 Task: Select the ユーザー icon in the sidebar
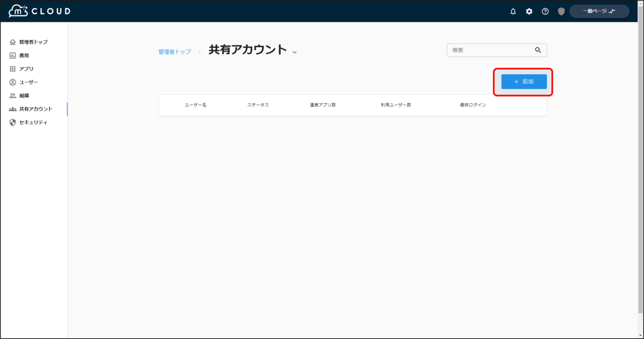coord(25,82)
